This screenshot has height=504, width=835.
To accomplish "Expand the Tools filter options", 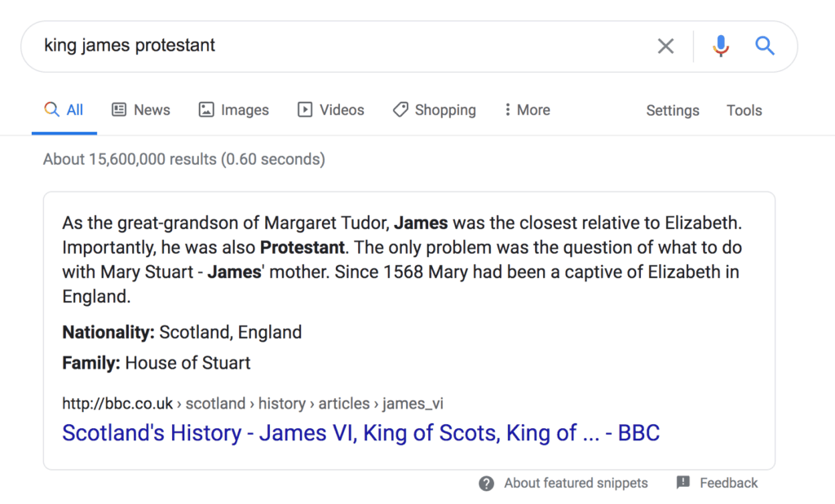I will click(744, 111).
